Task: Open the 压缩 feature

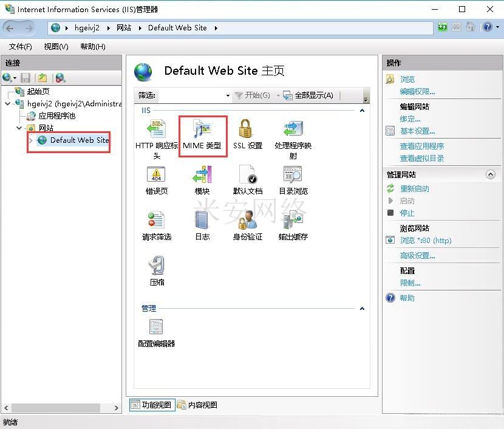Action: coord(157,271)
